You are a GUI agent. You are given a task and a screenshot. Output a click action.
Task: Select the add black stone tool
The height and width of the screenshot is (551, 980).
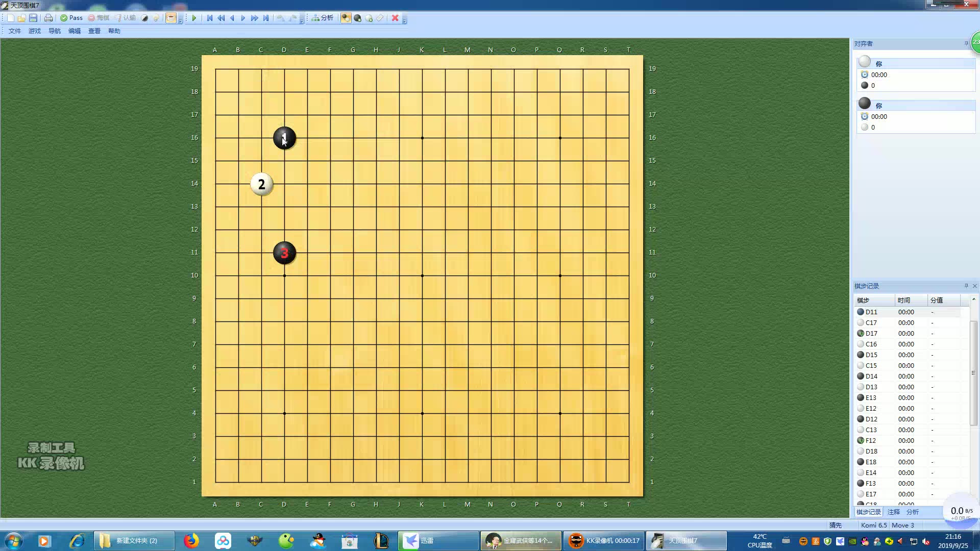click(357, 18)
